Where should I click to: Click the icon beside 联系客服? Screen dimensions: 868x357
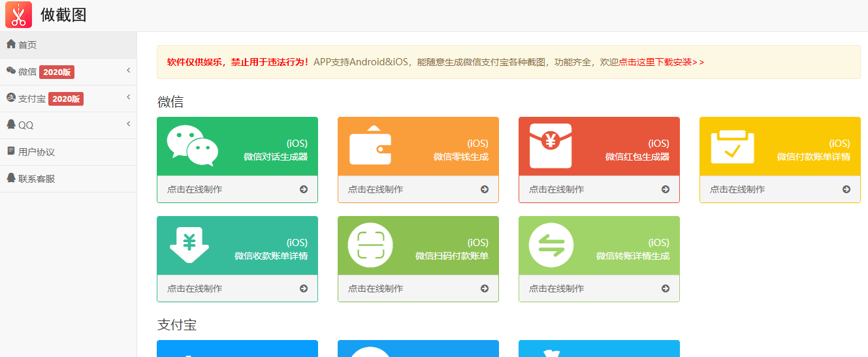[x=11, y=178]
